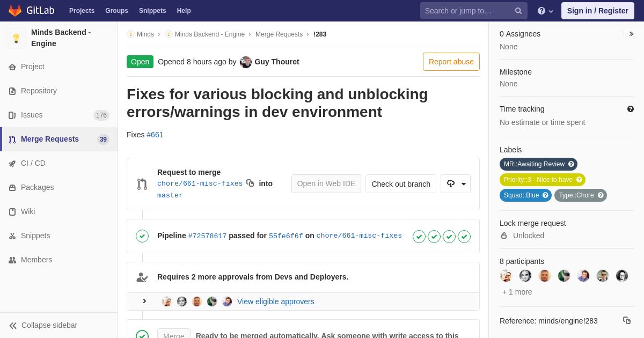Open the Groups menu

pos(116,11)
